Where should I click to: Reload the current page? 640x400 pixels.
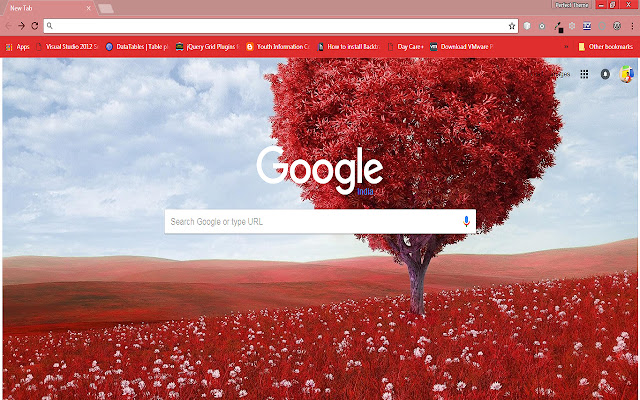click(x=35, y=26)
